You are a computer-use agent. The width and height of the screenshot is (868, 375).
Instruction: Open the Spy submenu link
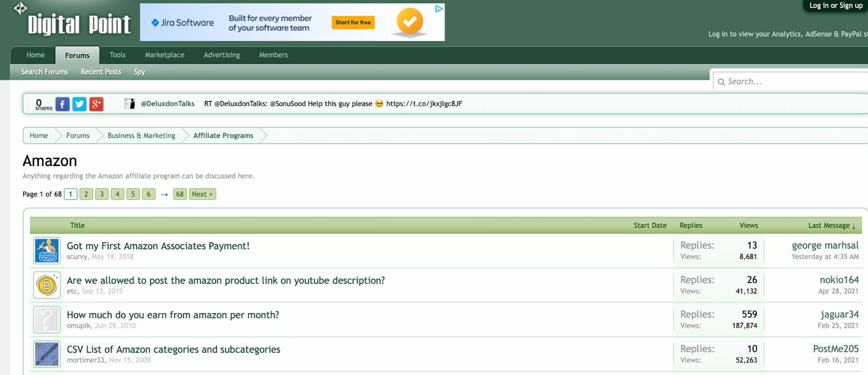tap(139, 72)
